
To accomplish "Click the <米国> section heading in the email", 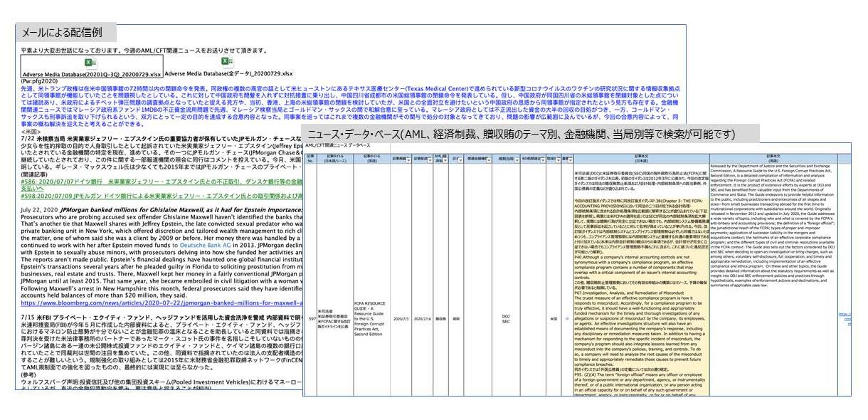I will pos(31,132).
